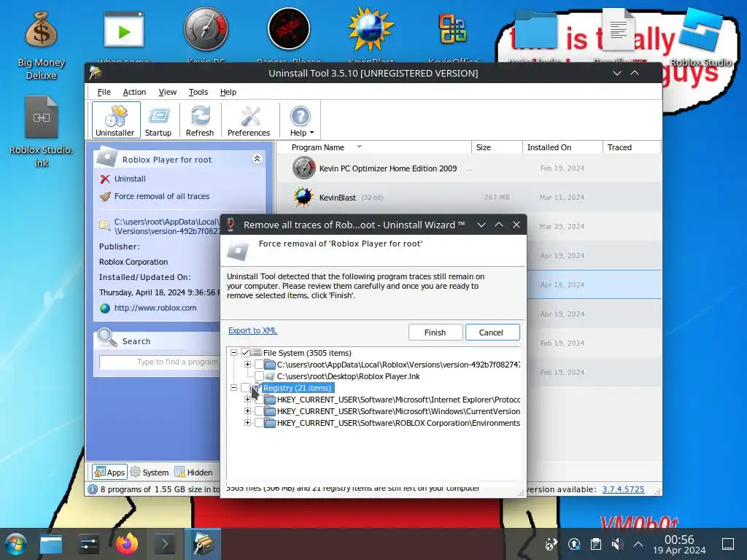747x560 pixels.
Task: Open the Uninstaller toolbar view
Action: coord(116,120)
